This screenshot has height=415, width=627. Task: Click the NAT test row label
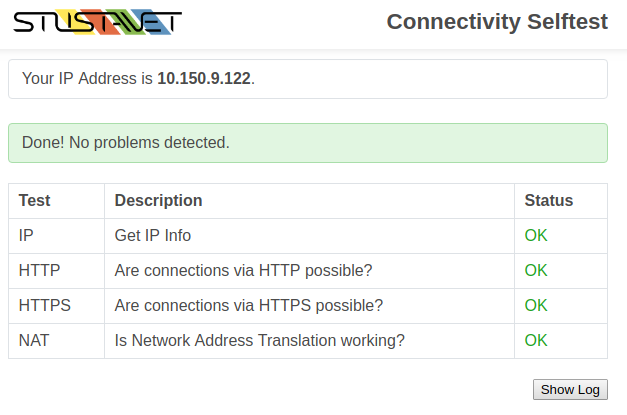(34, 341)
